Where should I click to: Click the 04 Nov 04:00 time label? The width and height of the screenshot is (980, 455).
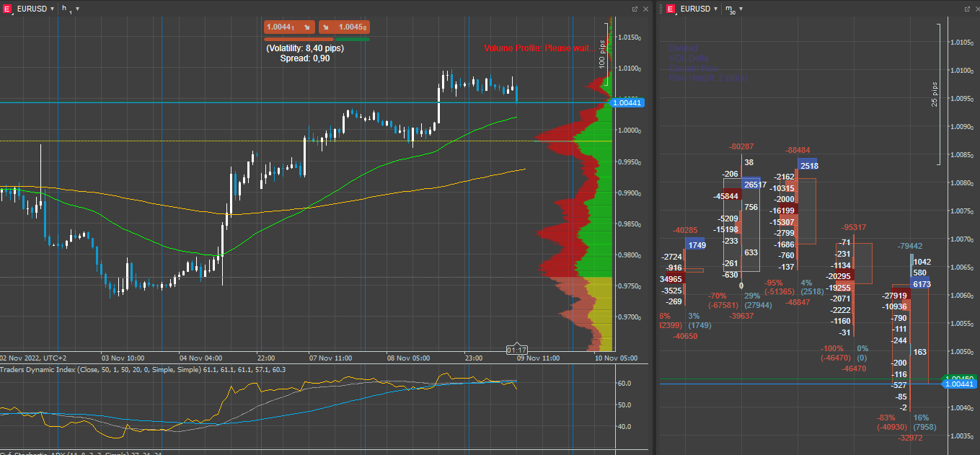200,358
